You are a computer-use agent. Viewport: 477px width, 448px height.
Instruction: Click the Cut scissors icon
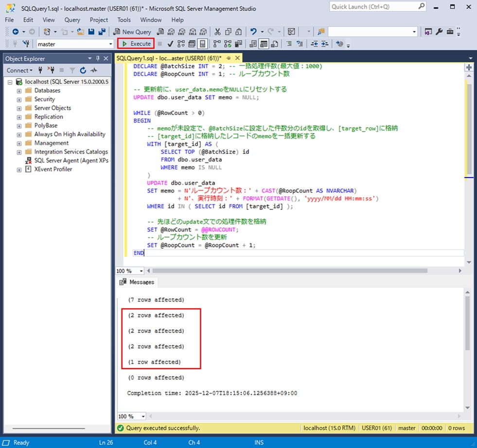217,32
